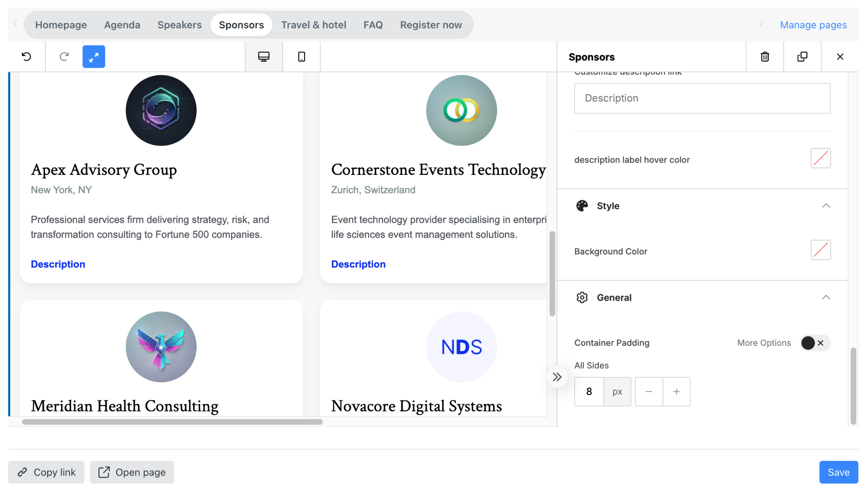Select the Sponsors tab
The image size is (868, 495).
[241, 25]
